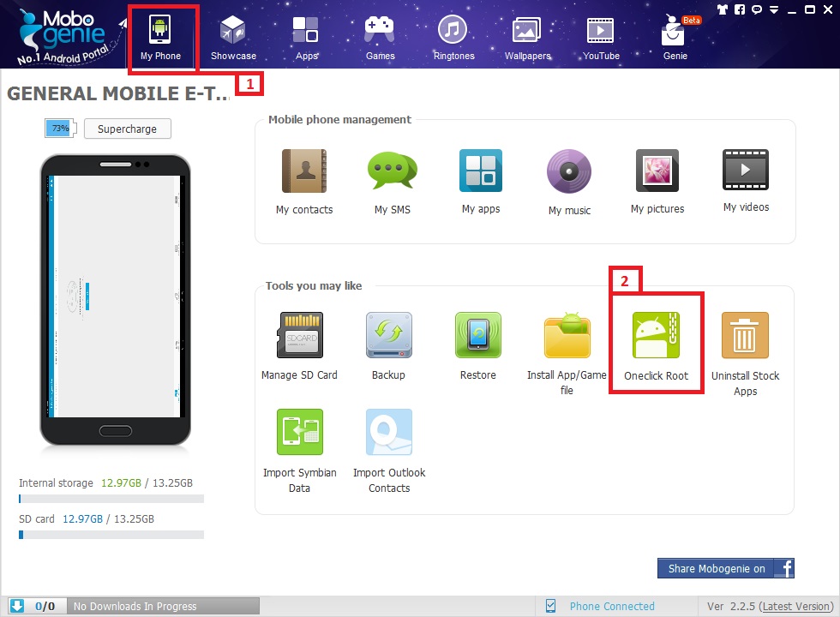Viewport: 840px width, 617px height.
Task: Open My contacts icon
Action: [303, 172]
